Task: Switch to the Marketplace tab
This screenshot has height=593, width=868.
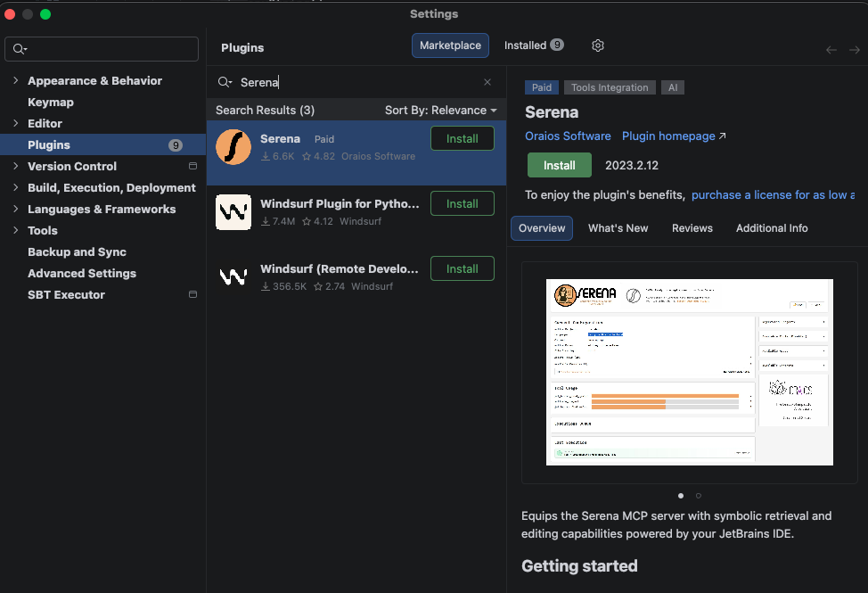Action: 450,45
